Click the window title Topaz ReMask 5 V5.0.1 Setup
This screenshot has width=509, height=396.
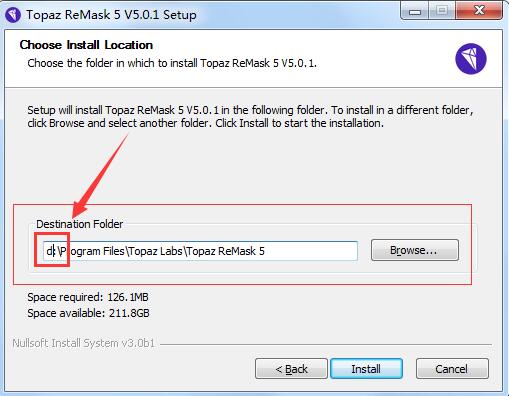[111, 15]
